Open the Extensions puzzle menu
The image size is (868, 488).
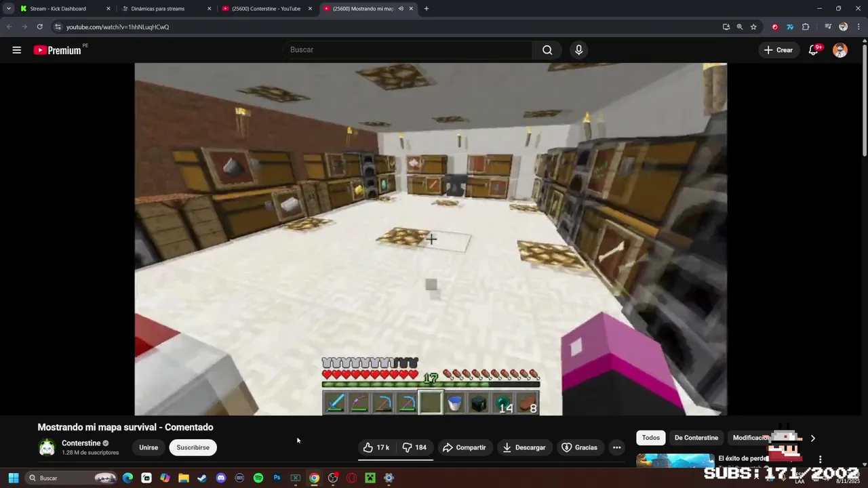coord(806,27)
